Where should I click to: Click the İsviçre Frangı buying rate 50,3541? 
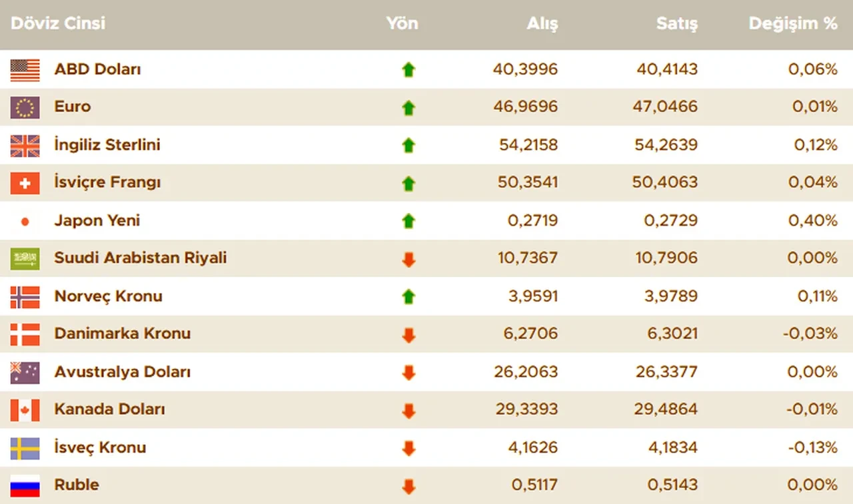point(527,182)
